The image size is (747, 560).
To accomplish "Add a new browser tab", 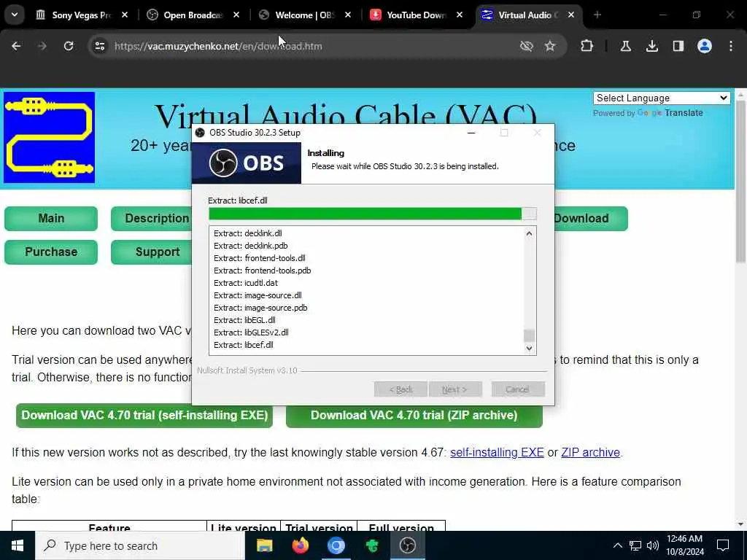I will point(597,15).
